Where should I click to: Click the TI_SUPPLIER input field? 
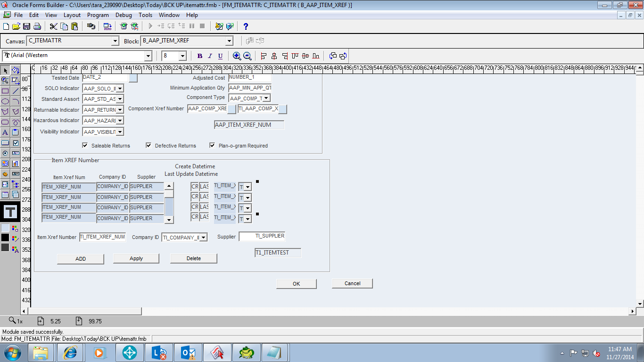[262, 236]
